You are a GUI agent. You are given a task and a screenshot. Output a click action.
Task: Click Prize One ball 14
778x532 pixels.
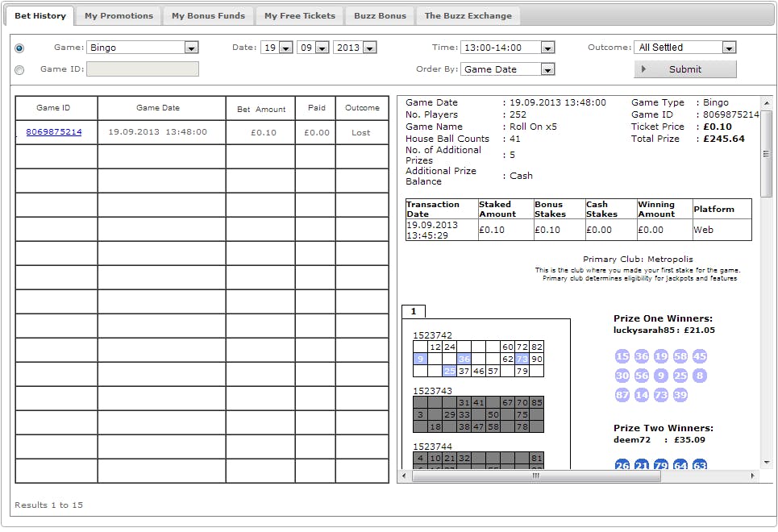[642, 395]
